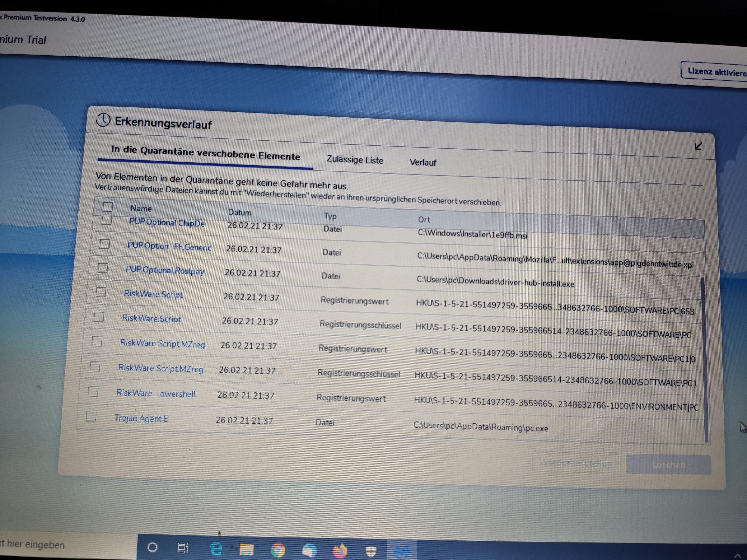The height and width of the screenshot is (560, 747).
Task: Select the PUP.Optional.Rostpay checkbox
Action: tap(103, 268)
